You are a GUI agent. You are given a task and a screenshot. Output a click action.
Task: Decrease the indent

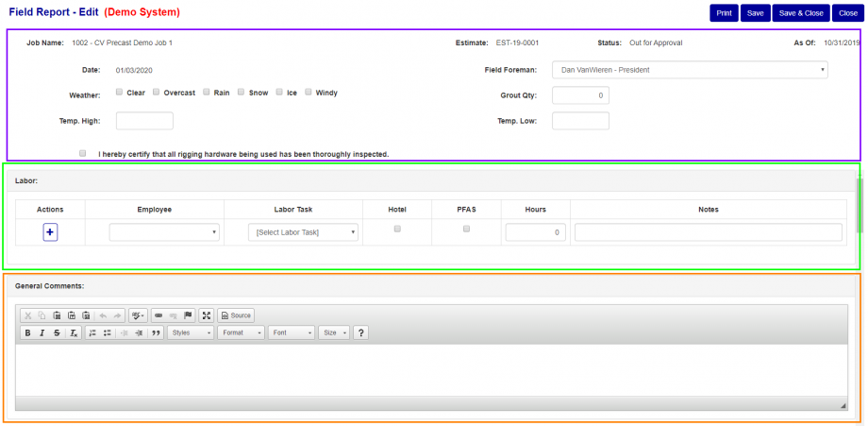click(124, 332)
